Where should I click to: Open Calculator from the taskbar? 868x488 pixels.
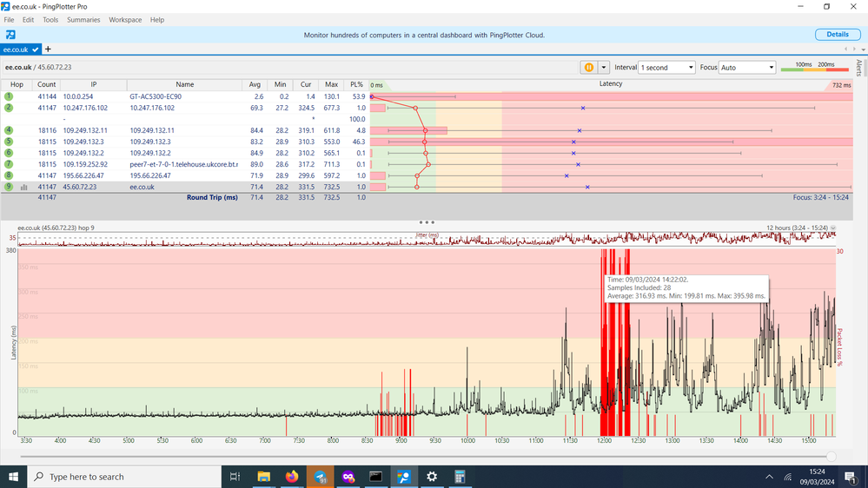click(460, 477)
